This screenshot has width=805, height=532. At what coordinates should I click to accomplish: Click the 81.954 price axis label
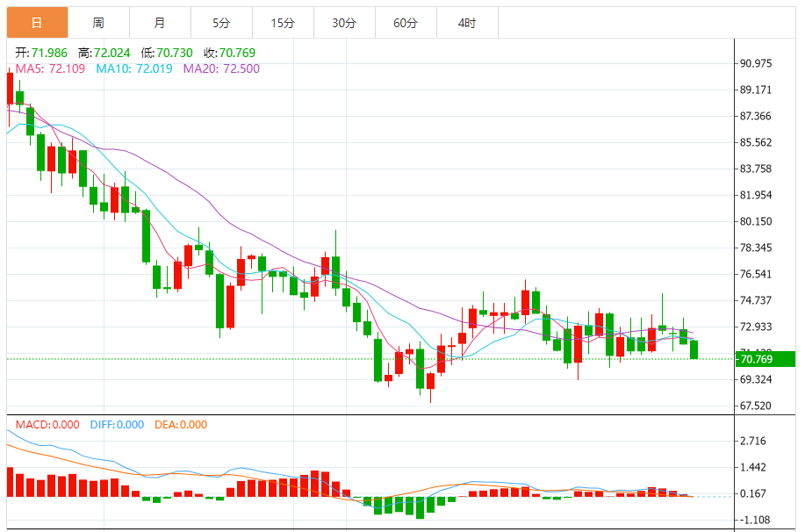(756, 195)
